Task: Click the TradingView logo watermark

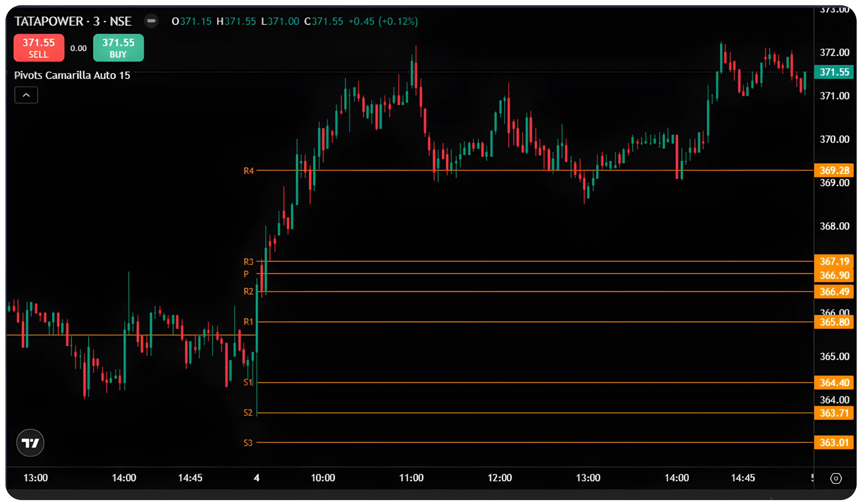Action: coord(30,442)
